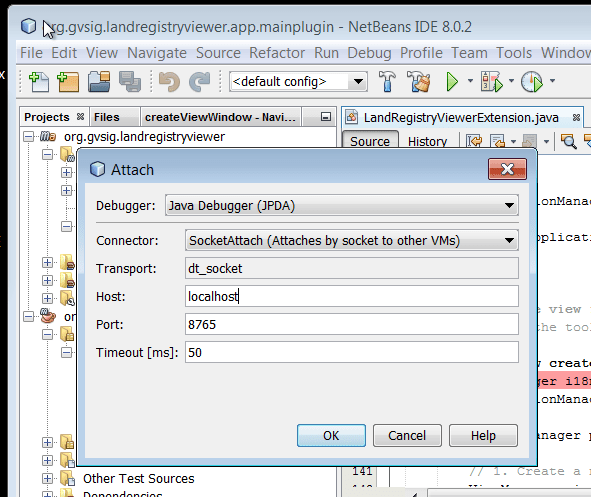Click the Find Selection magnifier icon

(x=568, y=141)
